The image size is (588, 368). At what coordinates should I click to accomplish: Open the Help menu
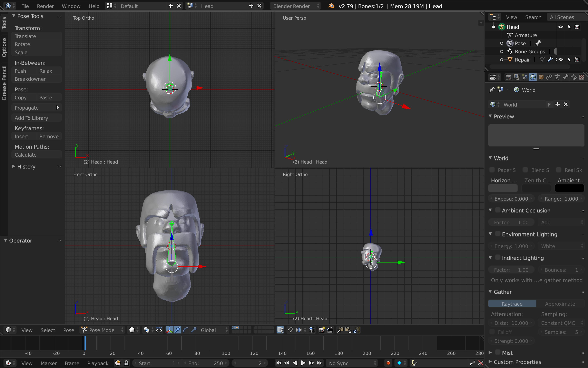94,6
